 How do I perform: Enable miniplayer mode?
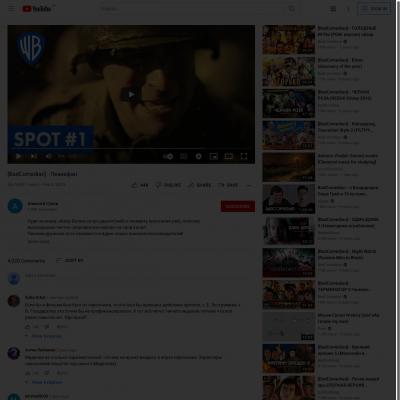point(213,156)
